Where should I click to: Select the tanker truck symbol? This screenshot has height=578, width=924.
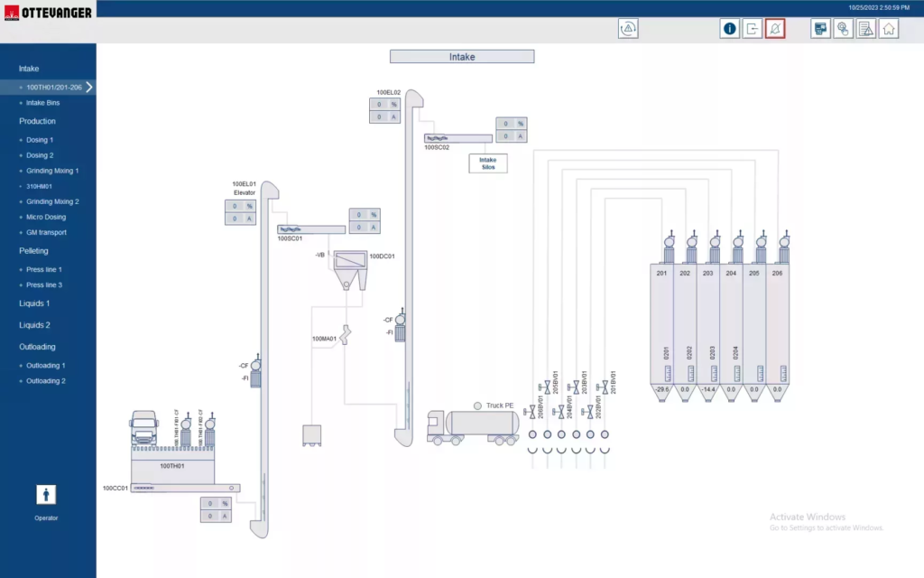pyautogui.click(x=472, y=426)
